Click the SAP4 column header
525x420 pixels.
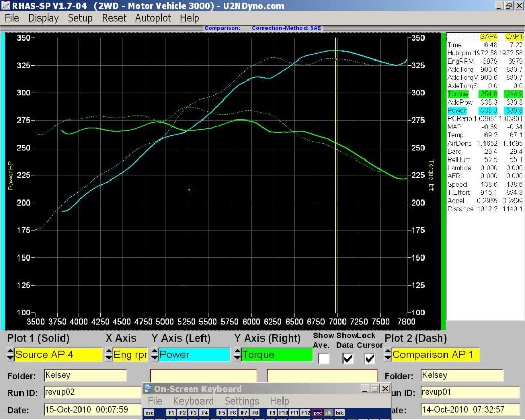coord(488,36)
